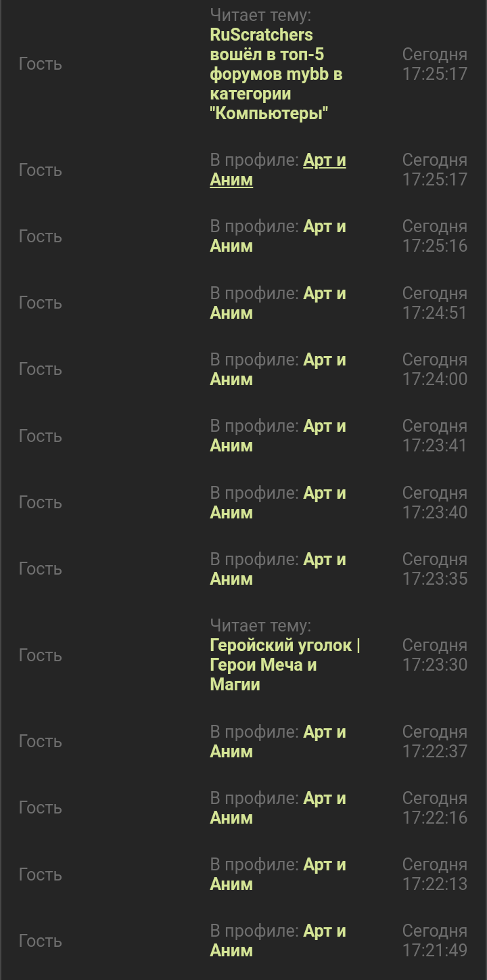Screen dimensions: 487x980
Task: Open the Геройский уголок | Герои Меча и Магии topic
Action: (284, 665)
